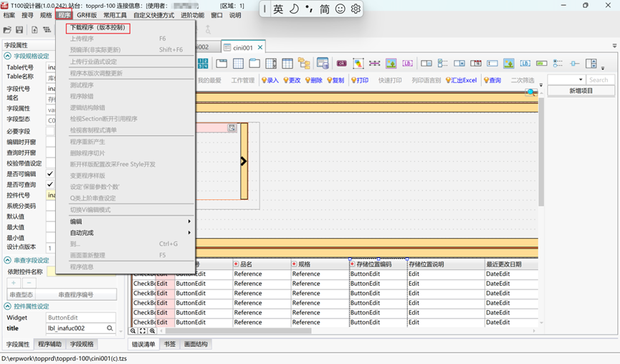The height and width of the screenshot is (364, 620).
Task: Select the checkbox list widget icon
Action: [442, 63]
